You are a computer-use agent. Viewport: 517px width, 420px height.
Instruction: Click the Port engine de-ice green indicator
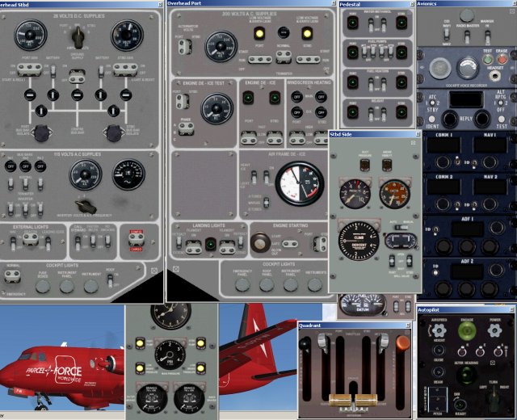(x=248, y=98)
